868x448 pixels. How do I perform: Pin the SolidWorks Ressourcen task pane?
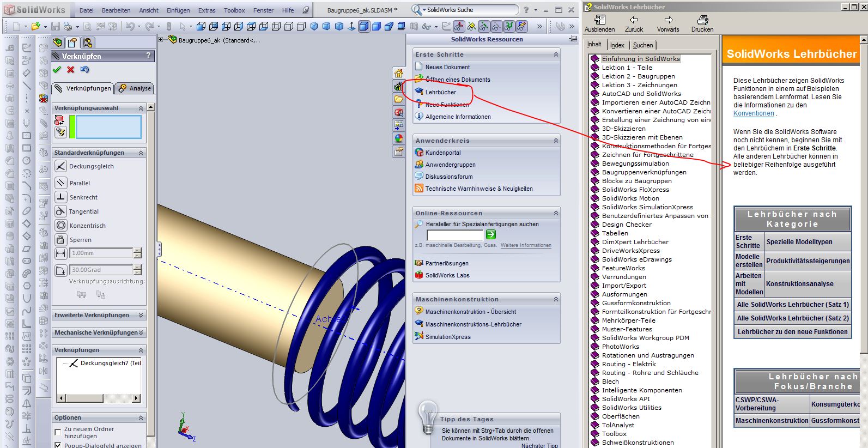coord(573,39)
